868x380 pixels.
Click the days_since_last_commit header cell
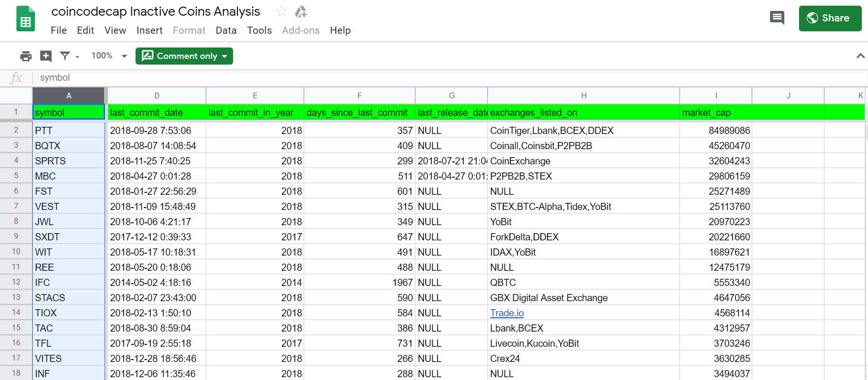[360, 112]
